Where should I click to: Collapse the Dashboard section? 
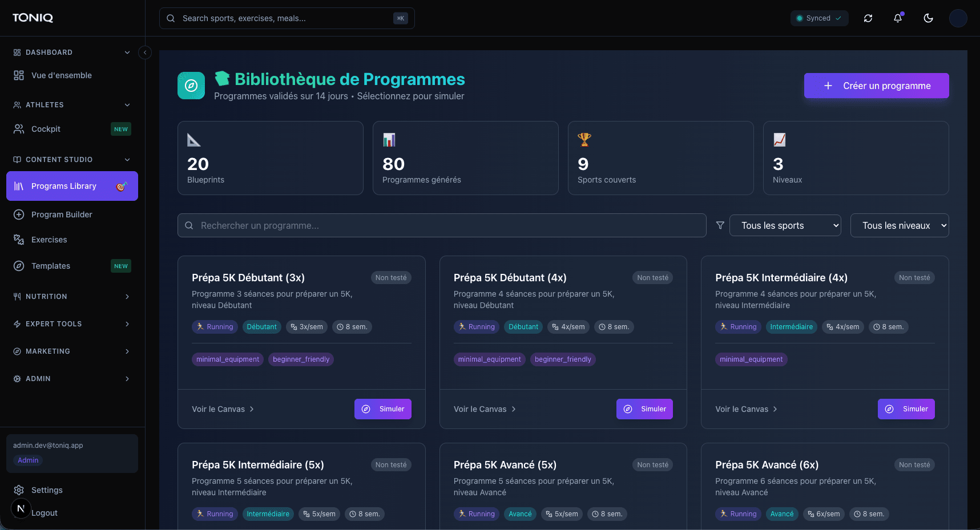pyautogui.click(x=72, y=52)
